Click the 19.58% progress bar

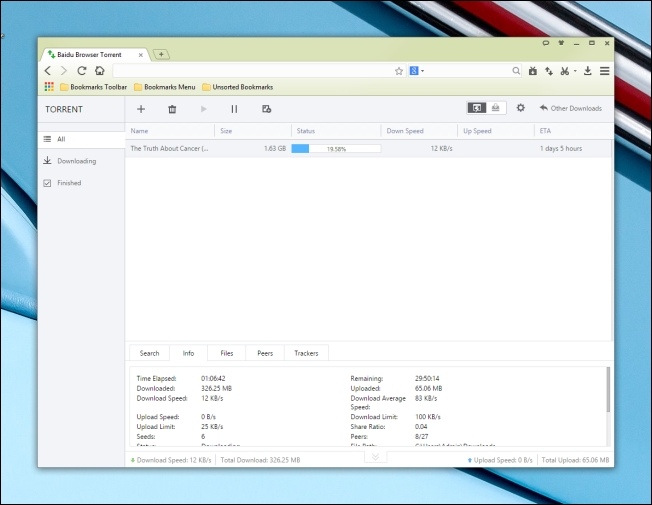(x=336, y=149)
